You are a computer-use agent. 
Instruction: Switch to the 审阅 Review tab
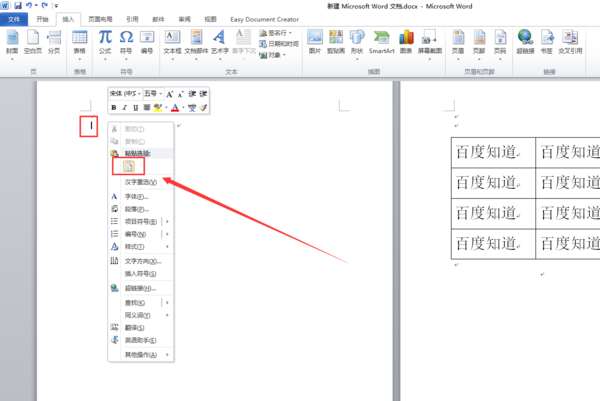pyautogui.click(x=184, y=20)
